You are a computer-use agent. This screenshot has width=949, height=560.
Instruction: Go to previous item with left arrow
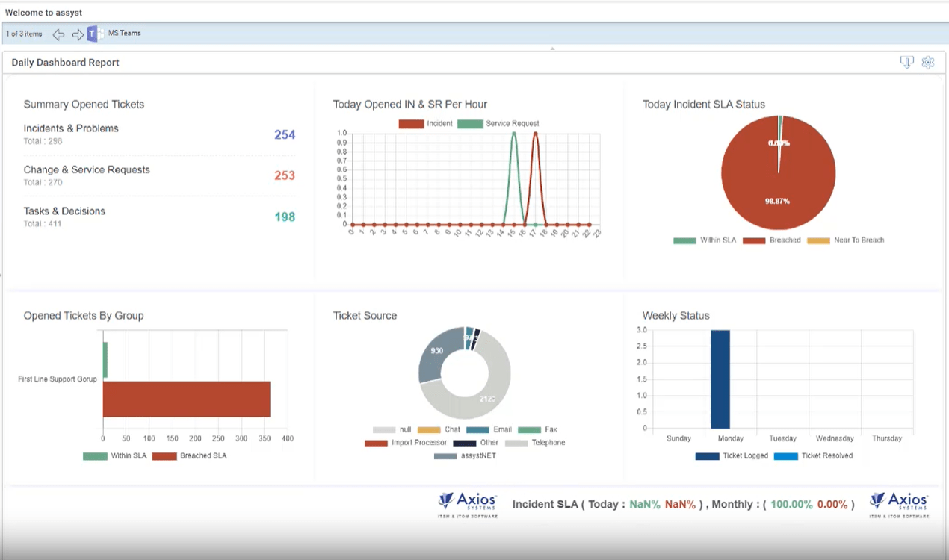click(x=58, y=34)
